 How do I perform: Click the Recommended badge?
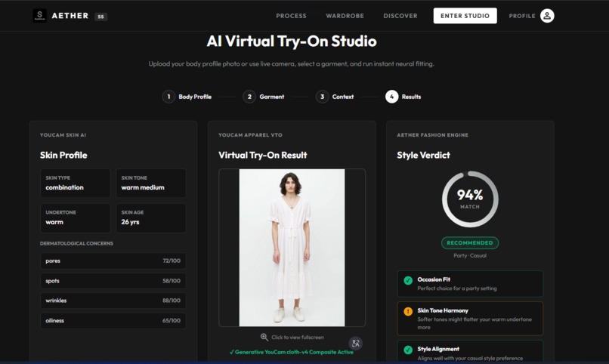tap(470, 243)
